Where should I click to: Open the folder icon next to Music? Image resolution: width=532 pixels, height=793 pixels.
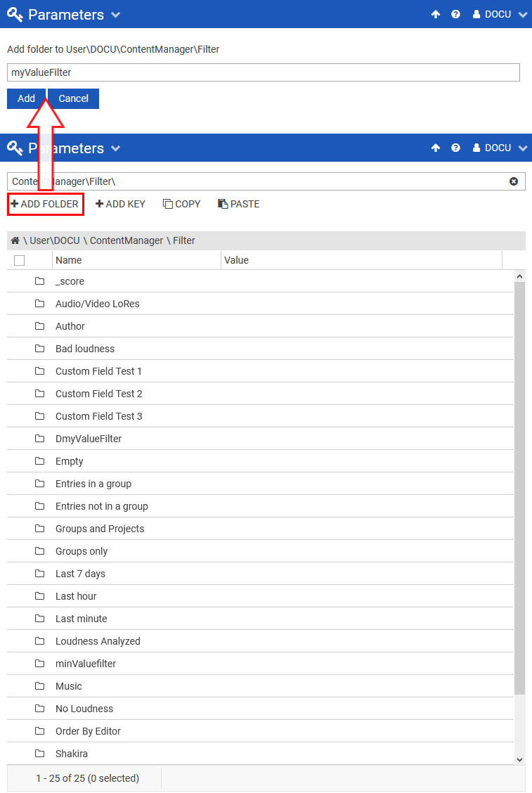[x=40, y=686]
